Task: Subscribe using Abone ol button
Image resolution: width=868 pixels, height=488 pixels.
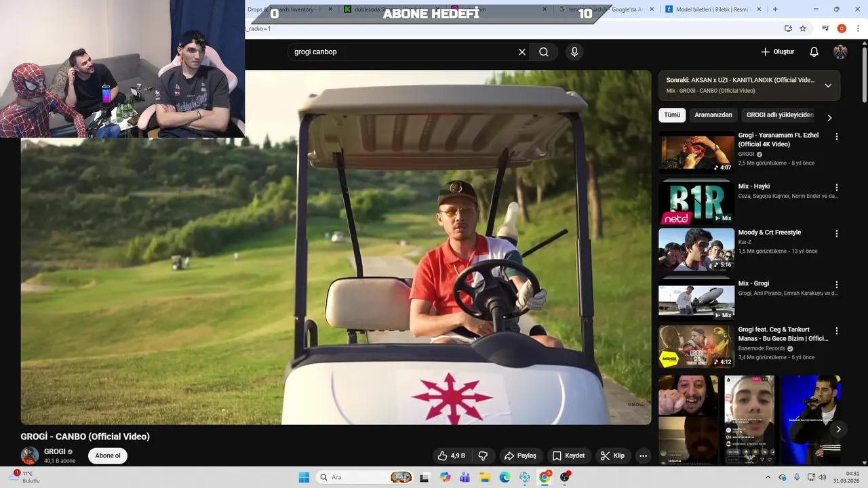Action: (x=108, y=455)
